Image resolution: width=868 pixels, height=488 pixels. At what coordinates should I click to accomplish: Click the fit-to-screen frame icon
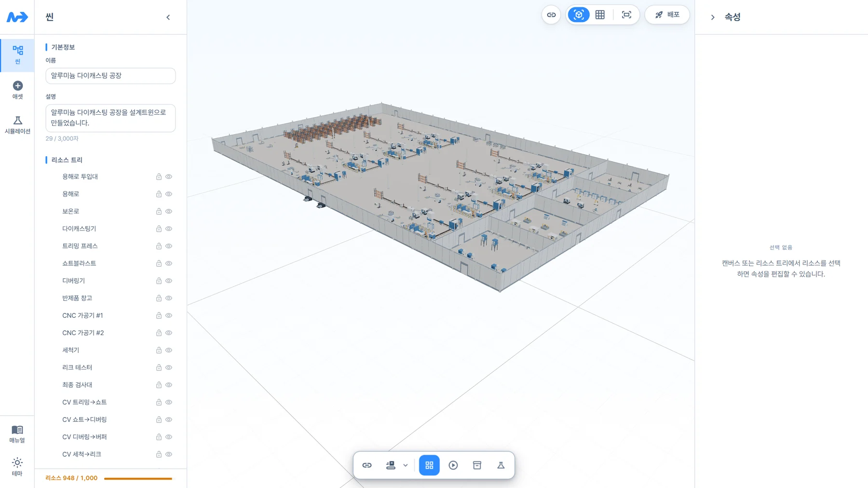pos(626,15)
